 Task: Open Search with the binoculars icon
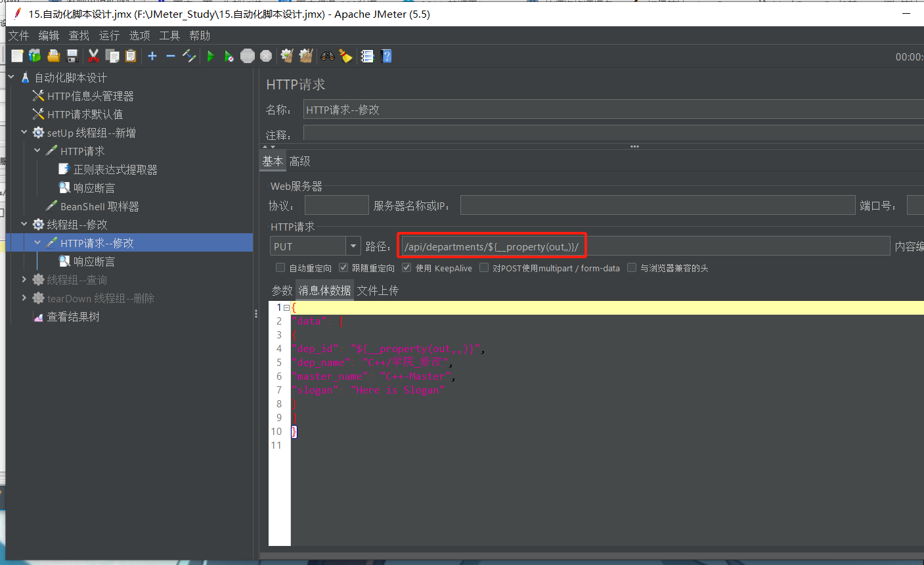pyautogui.click(x=327, y=56)
